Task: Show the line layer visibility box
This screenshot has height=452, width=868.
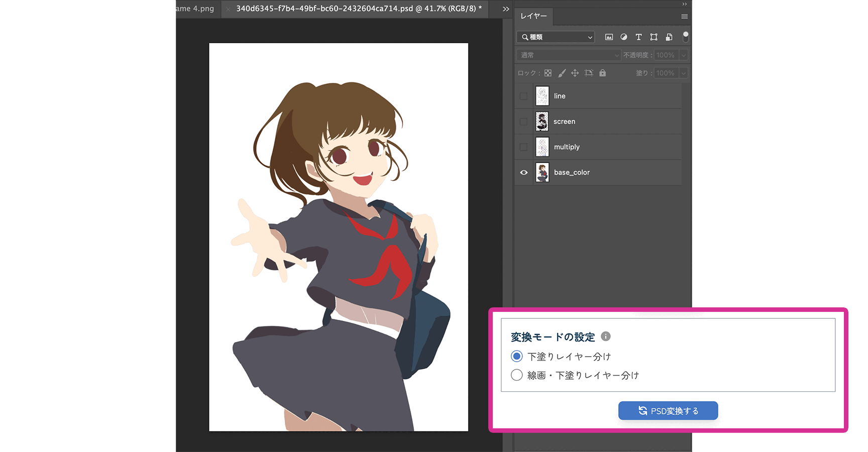Action: (x=524, y=96)
